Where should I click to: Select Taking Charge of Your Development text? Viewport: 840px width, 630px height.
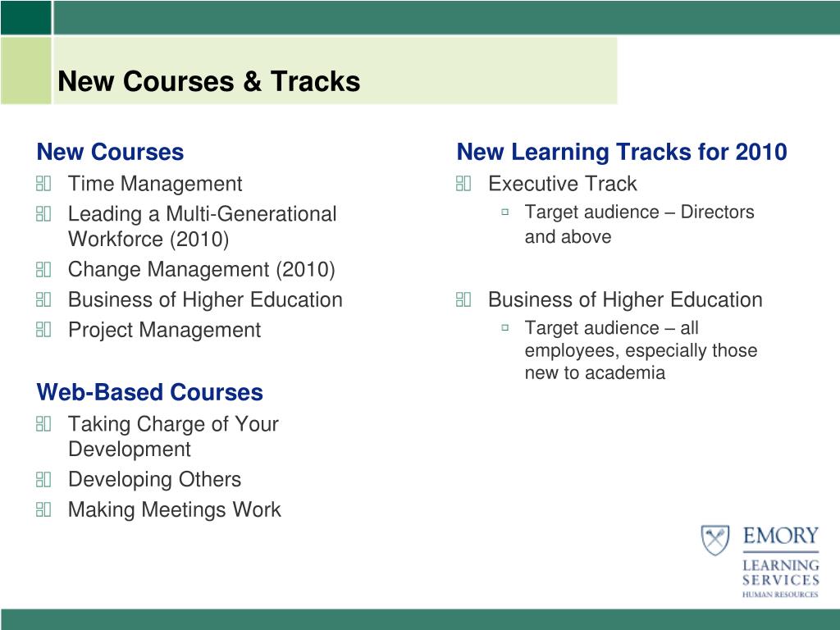pyautogui.click(x=174, y=436)
